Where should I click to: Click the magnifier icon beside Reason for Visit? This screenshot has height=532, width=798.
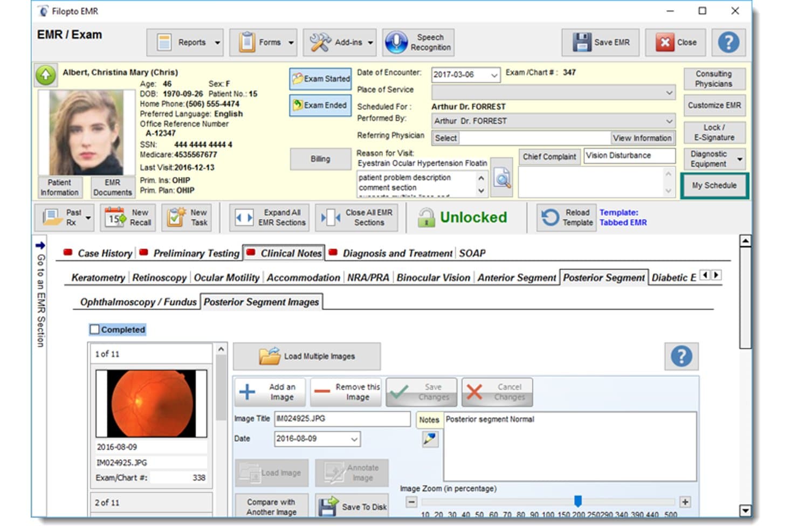(x=502, y=178)
